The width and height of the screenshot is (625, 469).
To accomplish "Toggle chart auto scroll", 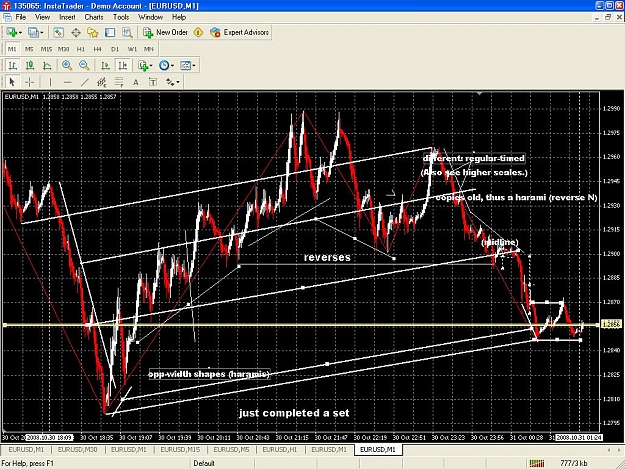I will [105, 65].
